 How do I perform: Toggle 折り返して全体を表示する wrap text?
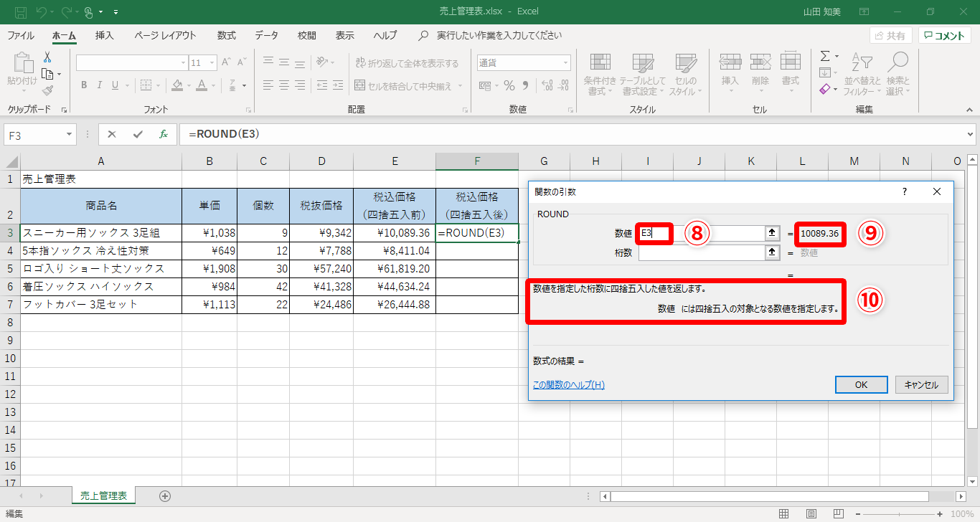407,63
